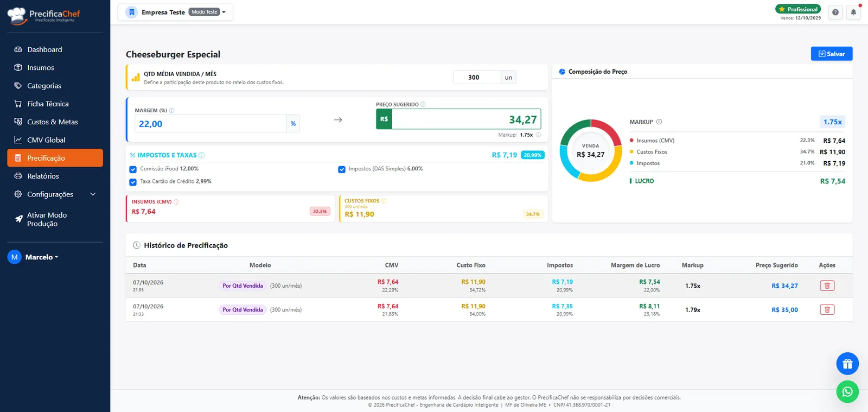Uncheck Comissão iFood 12,00%
Viewport: 868px width, 412px height.
pyautogui.click(x=133, y=169)
